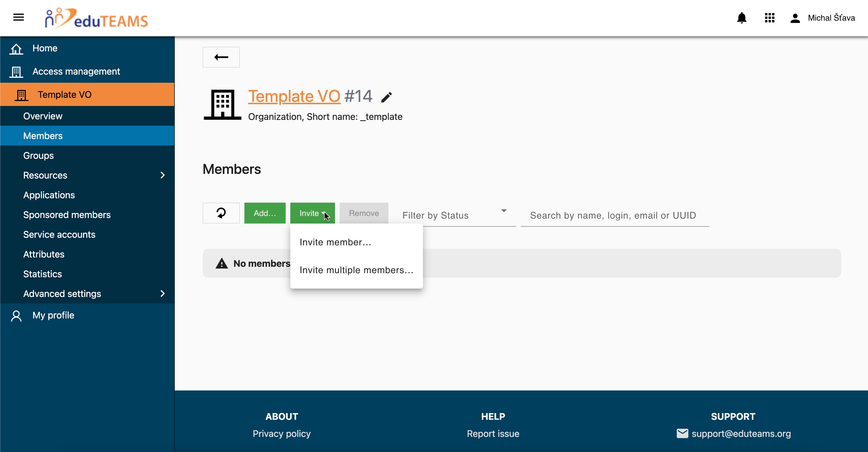Click the support mail envelope icon

point(682,433)
